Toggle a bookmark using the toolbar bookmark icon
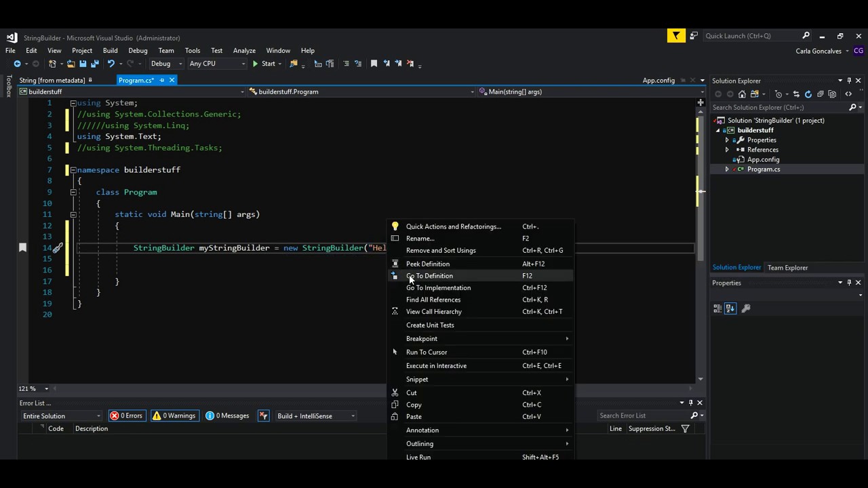 374,64
